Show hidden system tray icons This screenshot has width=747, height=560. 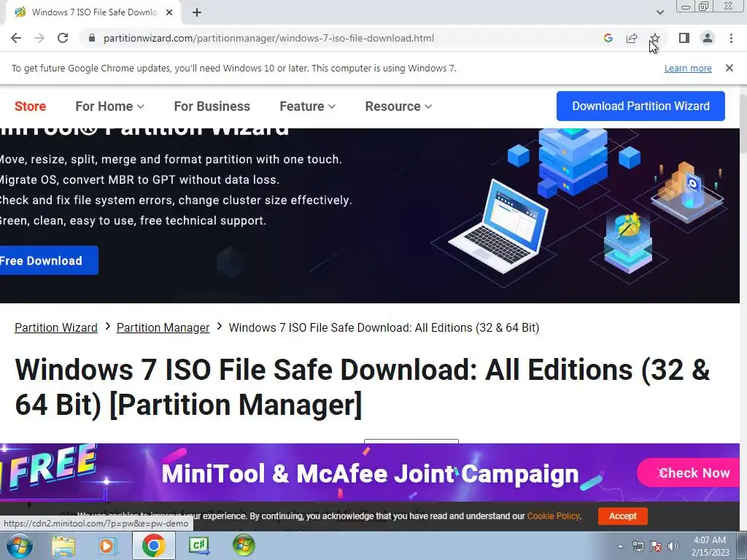620,546
